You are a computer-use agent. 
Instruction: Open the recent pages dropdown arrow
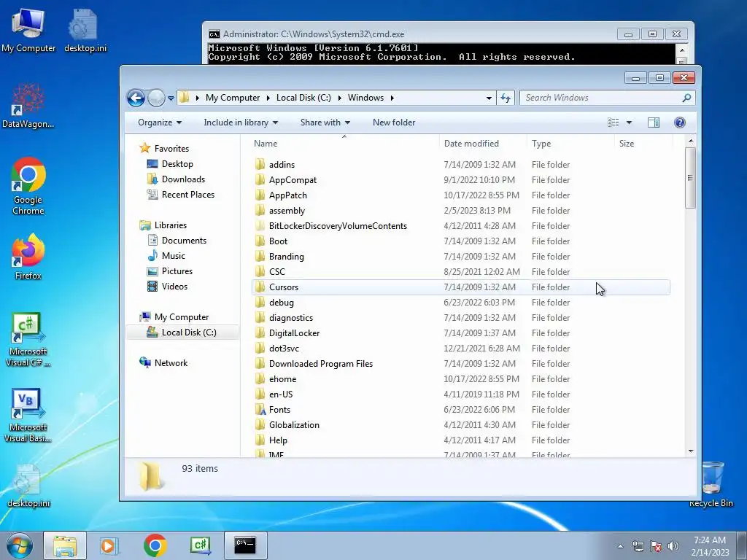171,98
